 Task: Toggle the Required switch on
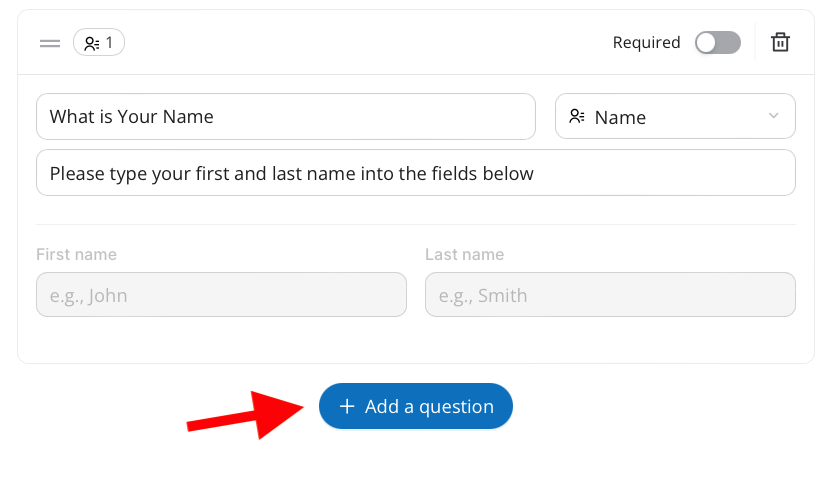pos(718,42)
